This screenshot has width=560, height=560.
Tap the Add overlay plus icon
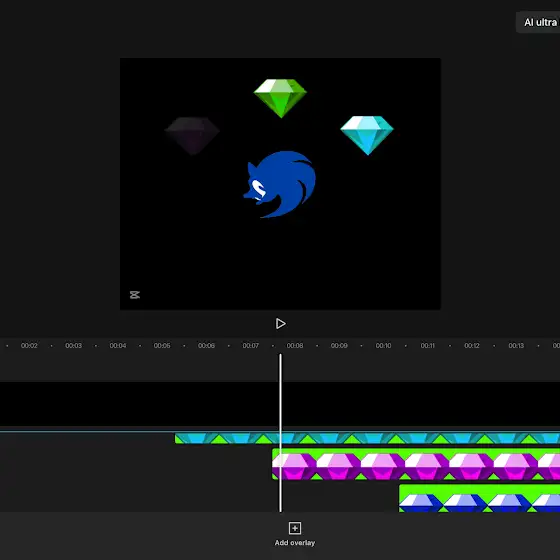295,528
